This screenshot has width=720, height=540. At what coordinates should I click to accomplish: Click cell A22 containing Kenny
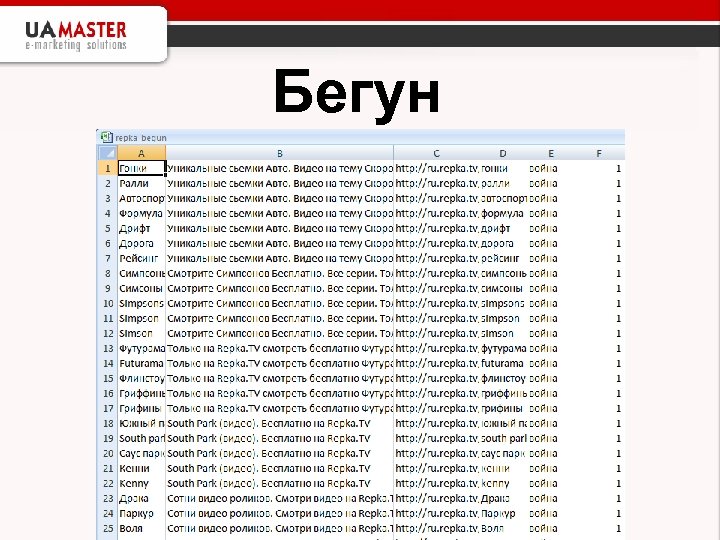pyautogui.click(x=141, y=484)
